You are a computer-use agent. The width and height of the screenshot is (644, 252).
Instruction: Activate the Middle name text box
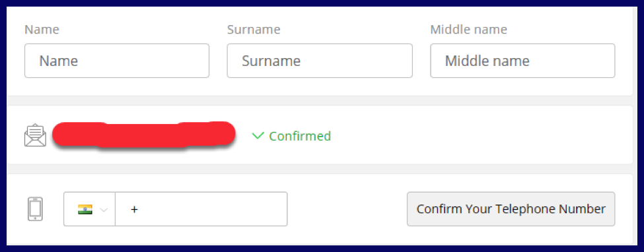522,61
